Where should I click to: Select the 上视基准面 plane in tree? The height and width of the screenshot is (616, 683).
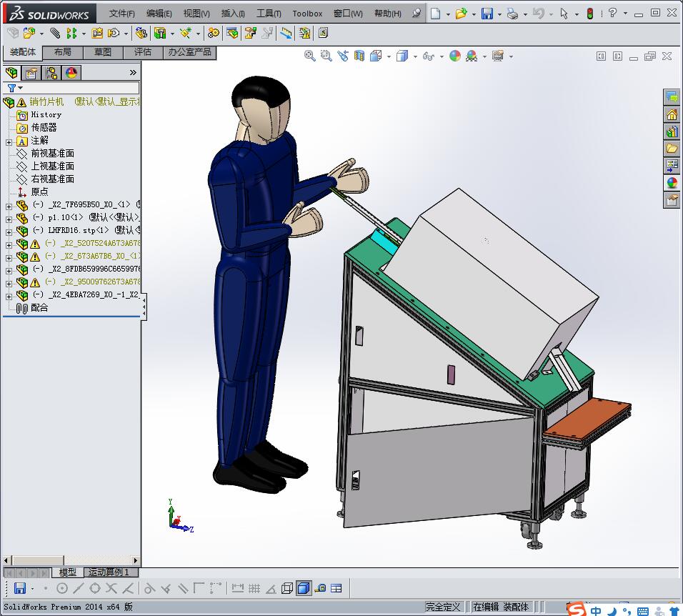[x=52, y=166]
